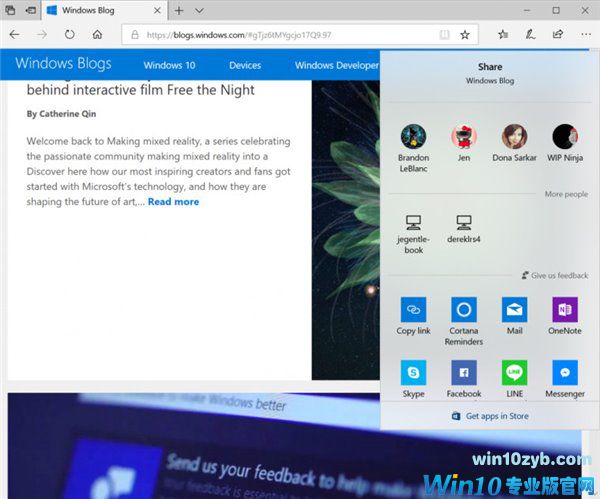Share with contact Brandon LeBlanc
The image size is (600, 499).
[413, 148]
